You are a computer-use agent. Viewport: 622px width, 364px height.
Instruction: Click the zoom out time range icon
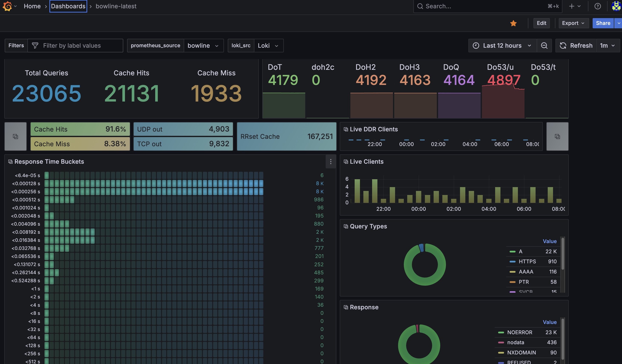click(544, 46)
